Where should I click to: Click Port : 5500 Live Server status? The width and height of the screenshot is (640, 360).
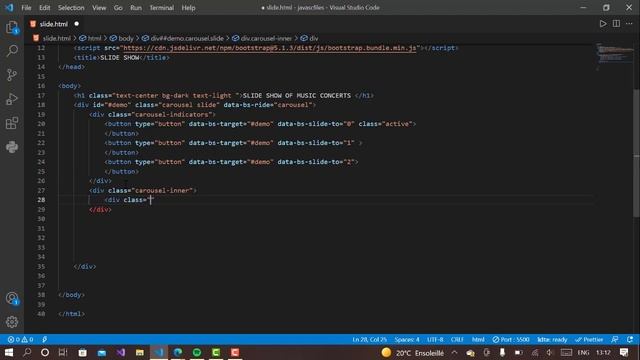(511, 340)
